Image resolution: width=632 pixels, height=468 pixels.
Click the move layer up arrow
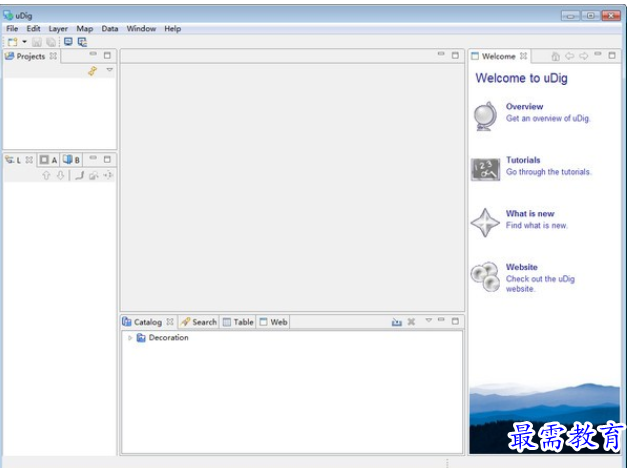pyautogui.click(x=46, y=175)
